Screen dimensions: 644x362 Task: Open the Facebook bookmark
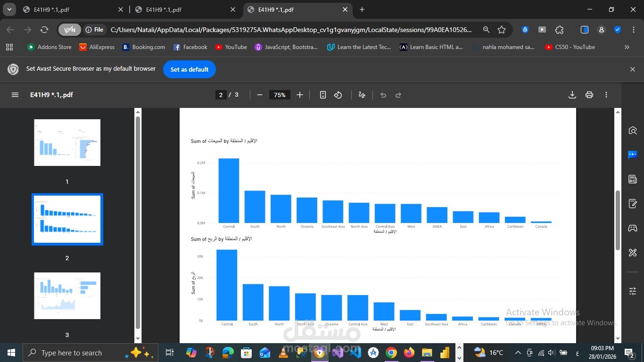(x=190, y=47)
